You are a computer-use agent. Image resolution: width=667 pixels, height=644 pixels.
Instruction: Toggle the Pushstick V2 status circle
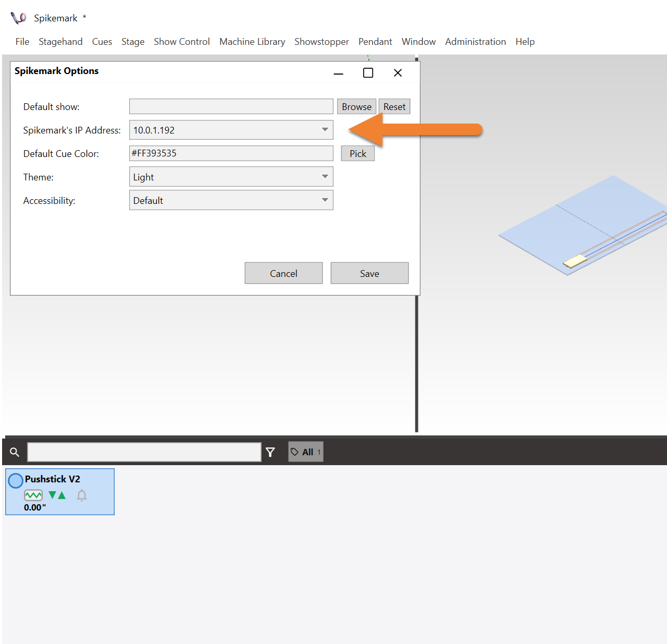16,480
